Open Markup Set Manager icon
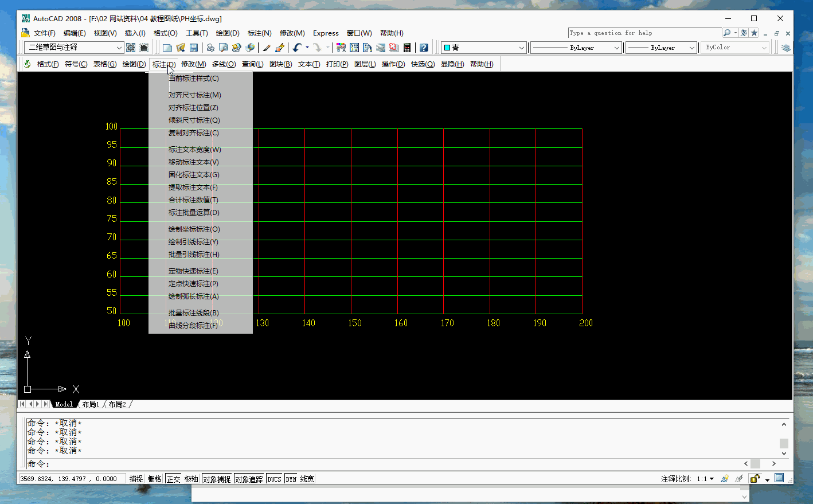This screenshot has width=813, height=504. (394, 48)
